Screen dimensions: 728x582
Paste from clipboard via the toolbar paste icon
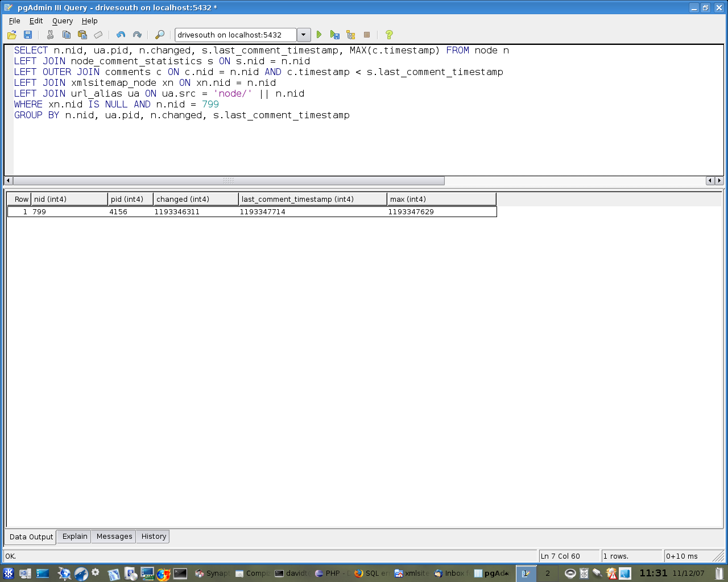pyautogui.click(x=82, y=35)
